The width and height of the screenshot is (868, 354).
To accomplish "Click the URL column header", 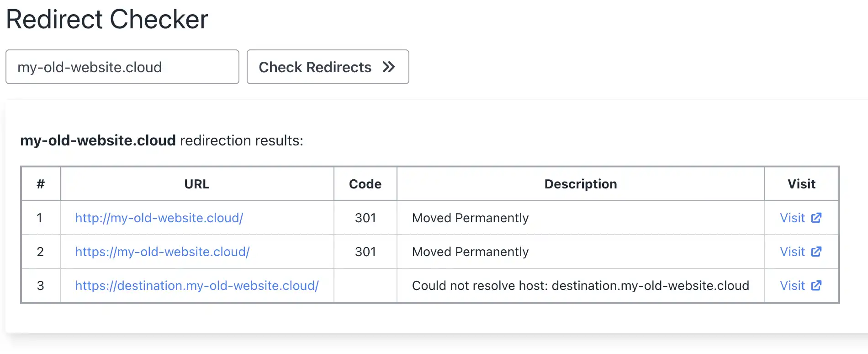I will [197, 184].
